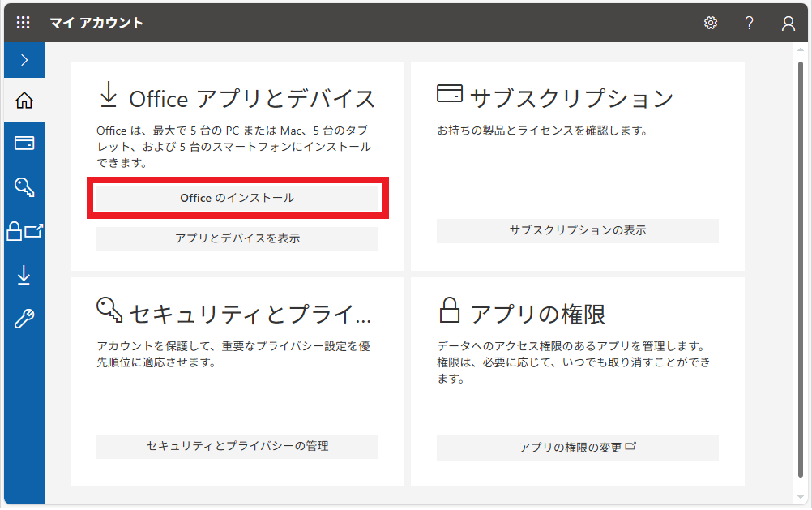Screen dimensions: 812x510
Task: Click the lock icon beside アプリの権限 heading
Action: coord(449,310)
